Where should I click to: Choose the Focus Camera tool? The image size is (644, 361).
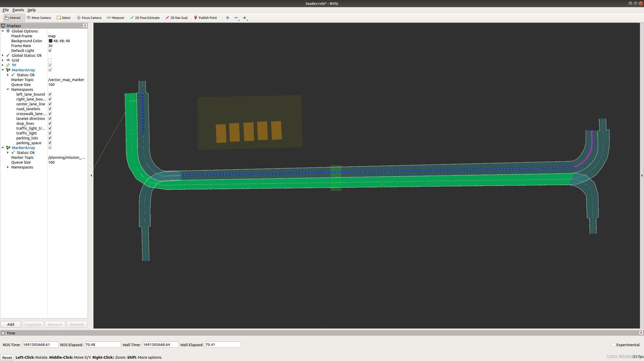[89, 18]
